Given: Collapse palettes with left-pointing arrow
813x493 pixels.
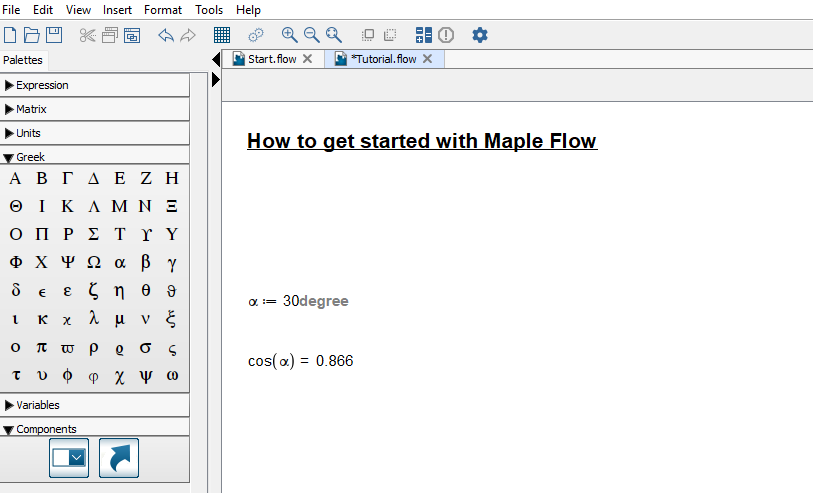Looking at the screenshot, I should 216,59.
